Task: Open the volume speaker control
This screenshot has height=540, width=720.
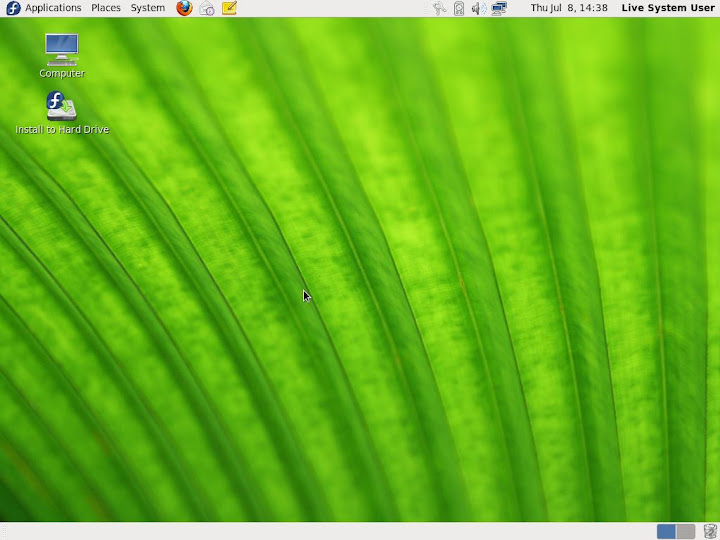Action: [478, 8]
